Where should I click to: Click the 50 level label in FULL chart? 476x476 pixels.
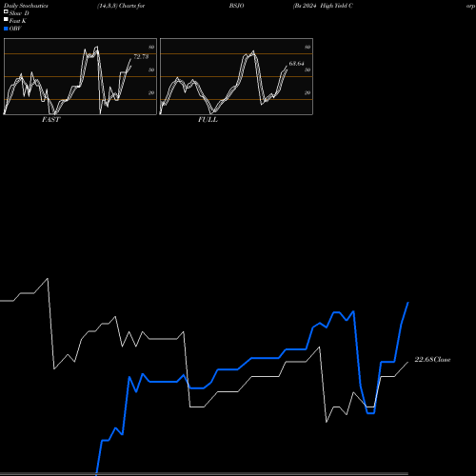(x=307, y=69)
